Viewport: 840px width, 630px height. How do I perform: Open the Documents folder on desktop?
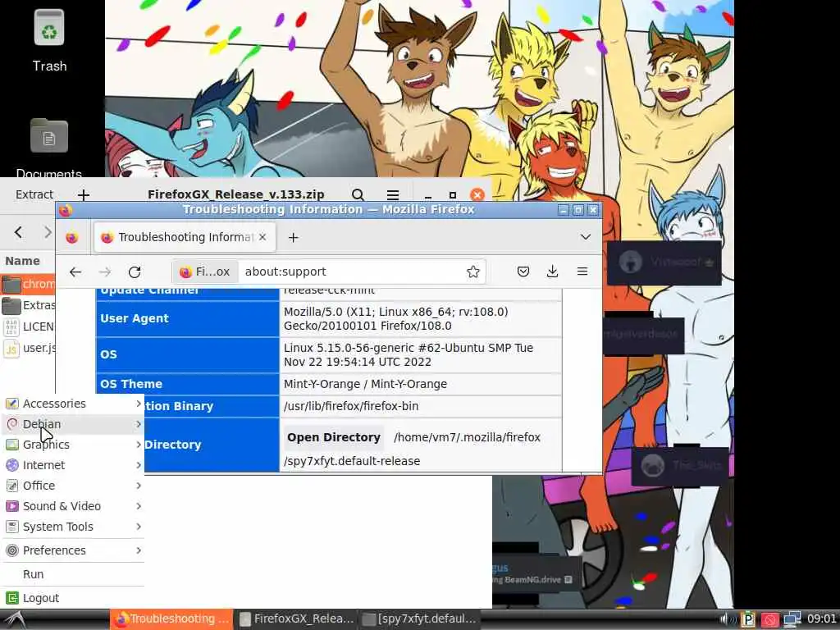tap(48, 148)
